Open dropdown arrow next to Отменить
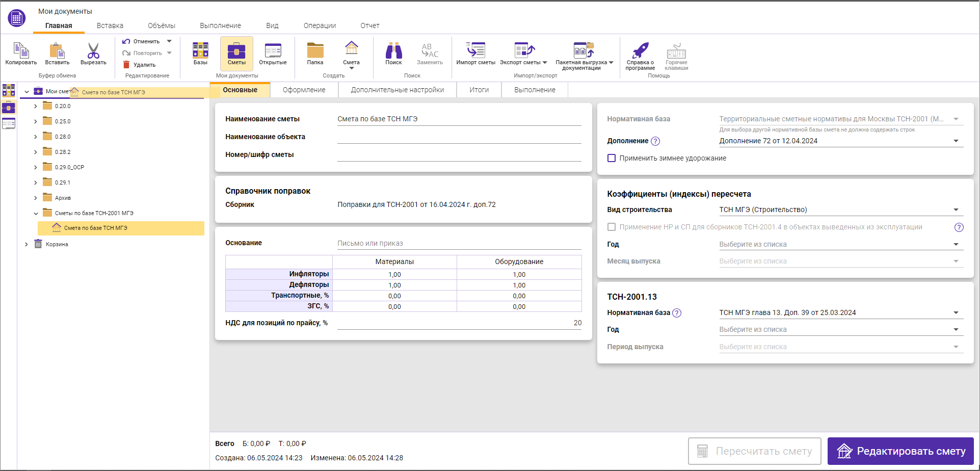This screenshot has width=980, height=471. tap(169, 41)
